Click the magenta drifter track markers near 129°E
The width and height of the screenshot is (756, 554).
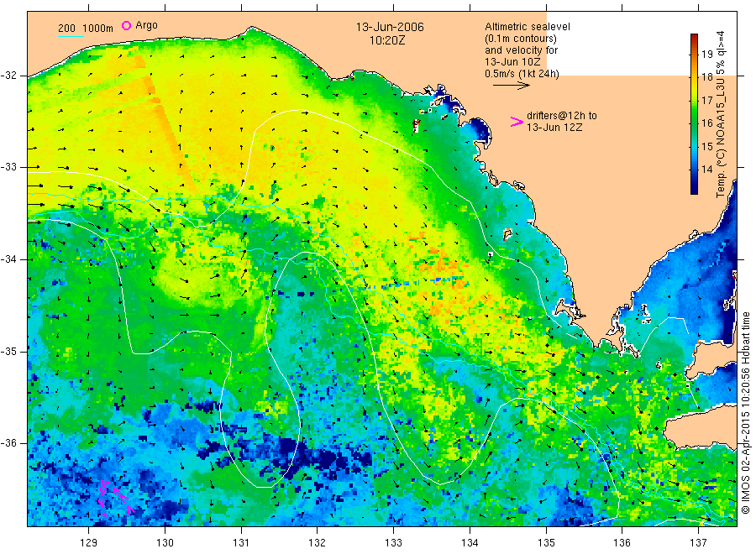pyautogui.click(x=115, y=498)
